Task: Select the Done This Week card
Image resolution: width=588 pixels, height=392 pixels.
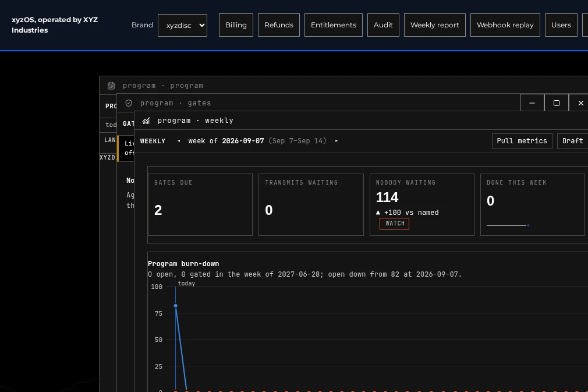Action: point(533,204)
